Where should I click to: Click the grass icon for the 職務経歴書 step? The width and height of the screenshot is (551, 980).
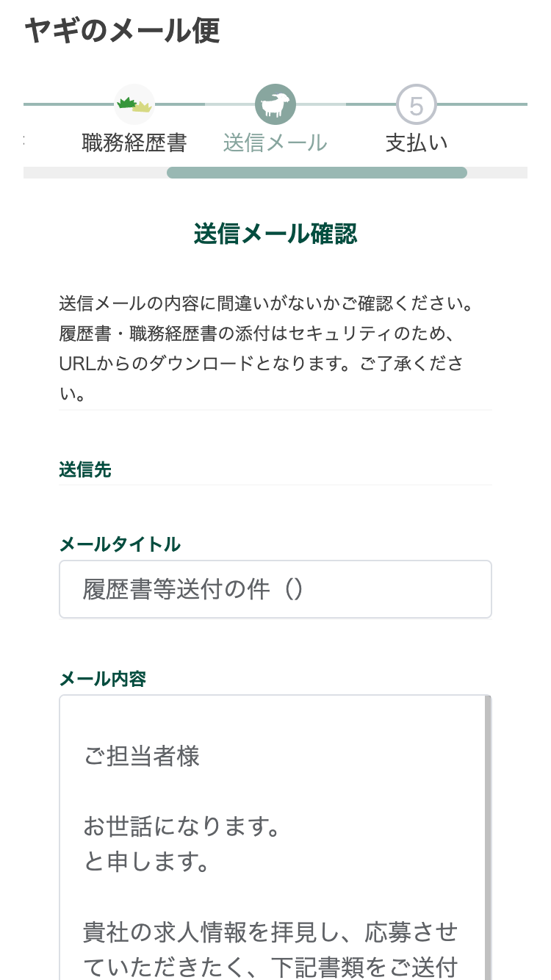click(134, 104)
